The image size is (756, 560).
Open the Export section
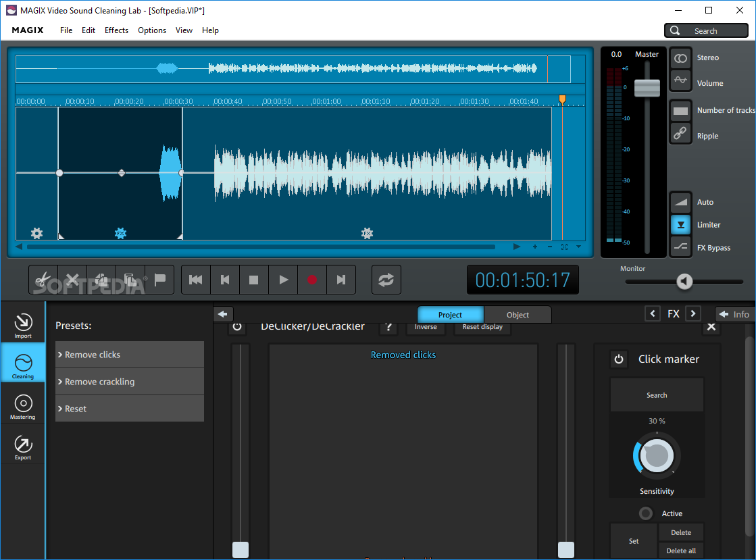point(23,447)
